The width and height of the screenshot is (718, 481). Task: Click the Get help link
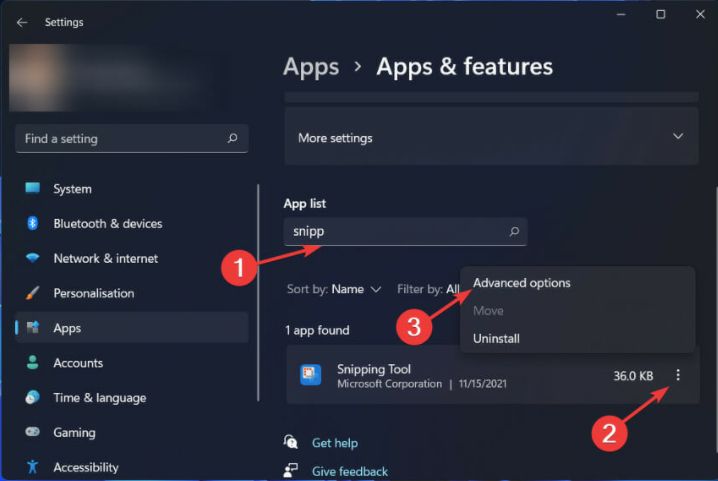[335, 443]
